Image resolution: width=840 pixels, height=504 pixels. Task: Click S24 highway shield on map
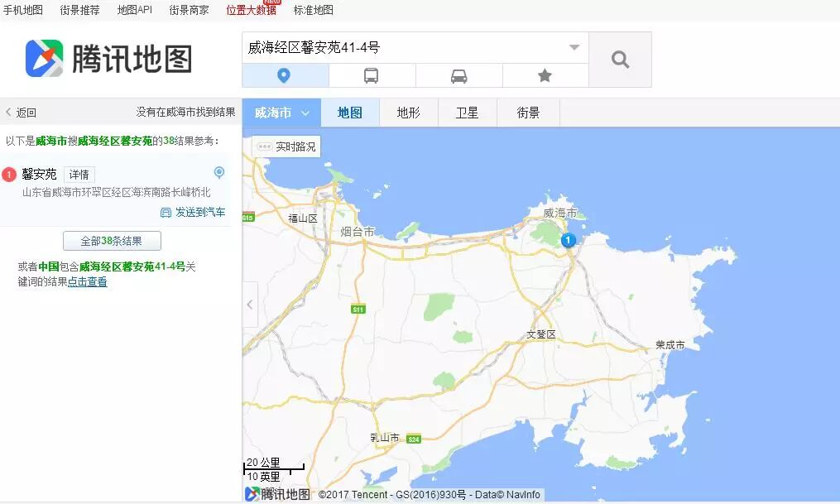tap(414, 439)
